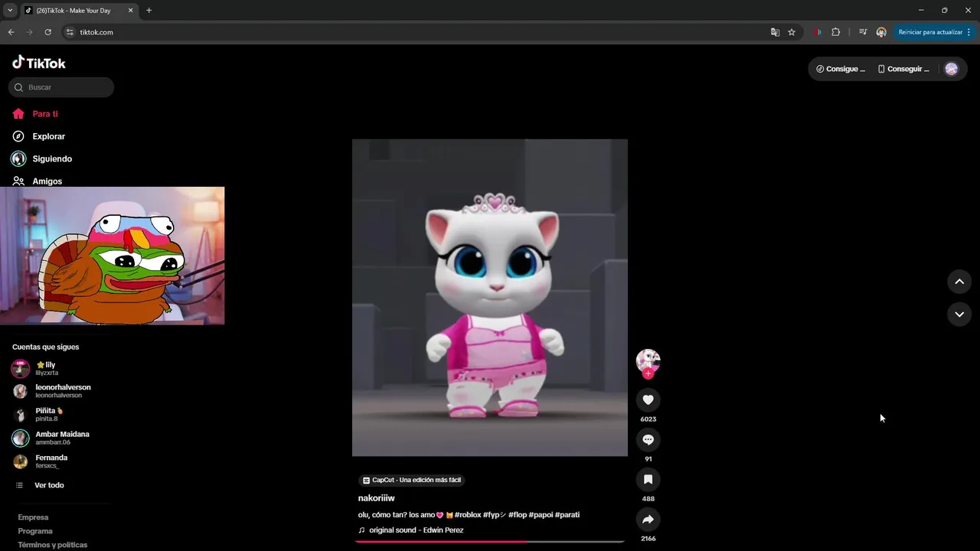980x551 pixels.
Task: Follow creator via red plus badge
Action: click(648, 373)
